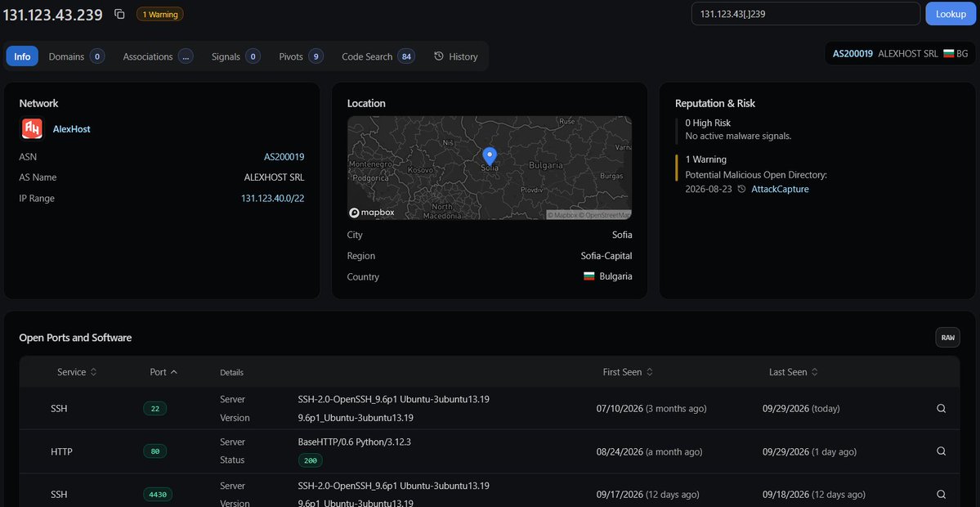Sort the table by Service column
980x507 pixels.
77,372
